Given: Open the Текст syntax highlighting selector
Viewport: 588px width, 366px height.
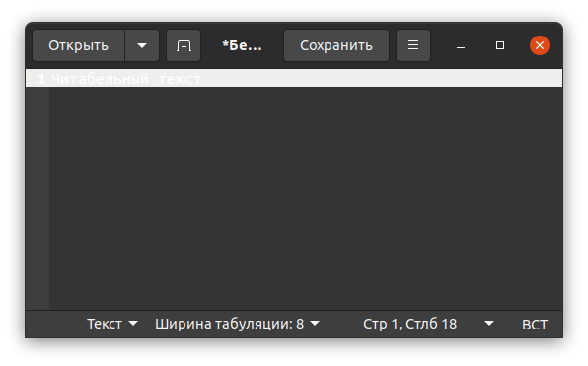Looking at the screenshot, I should pos(112,324).
